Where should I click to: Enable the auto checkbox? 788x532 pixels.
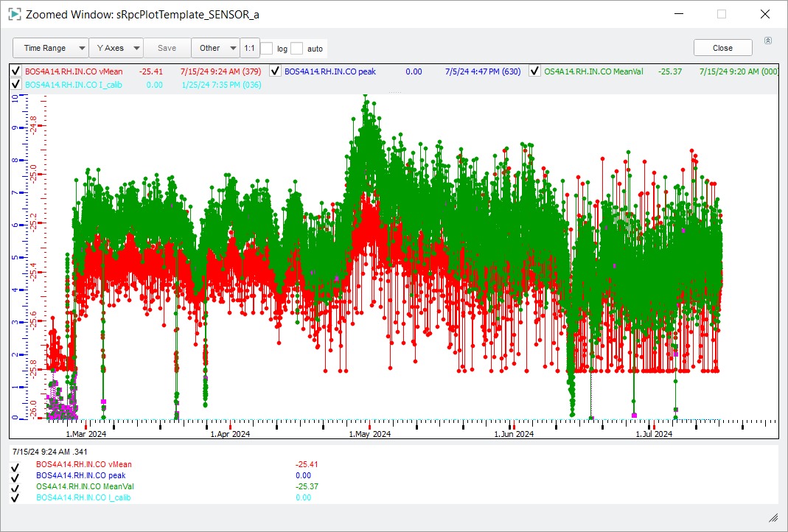[296, 49]
